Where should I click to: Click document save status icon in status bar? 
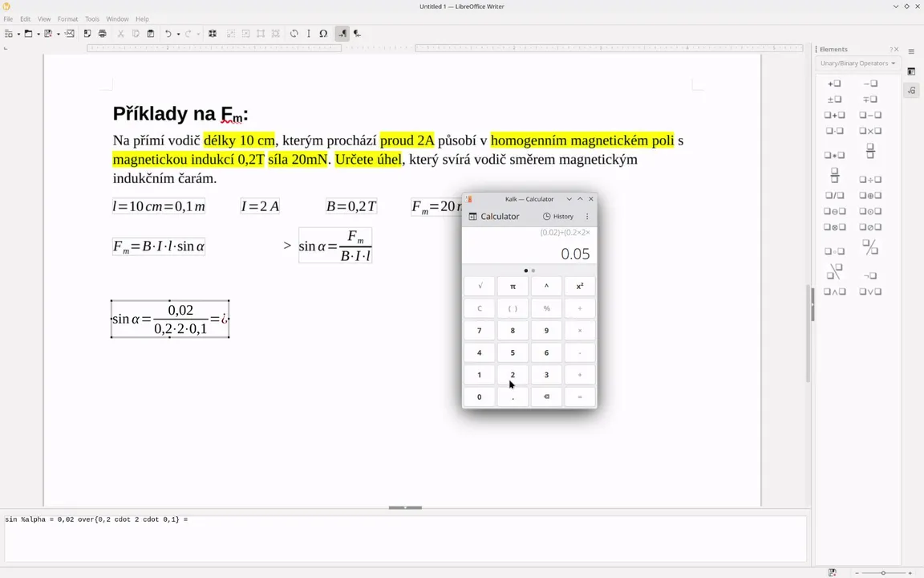(x=832, y=572)
